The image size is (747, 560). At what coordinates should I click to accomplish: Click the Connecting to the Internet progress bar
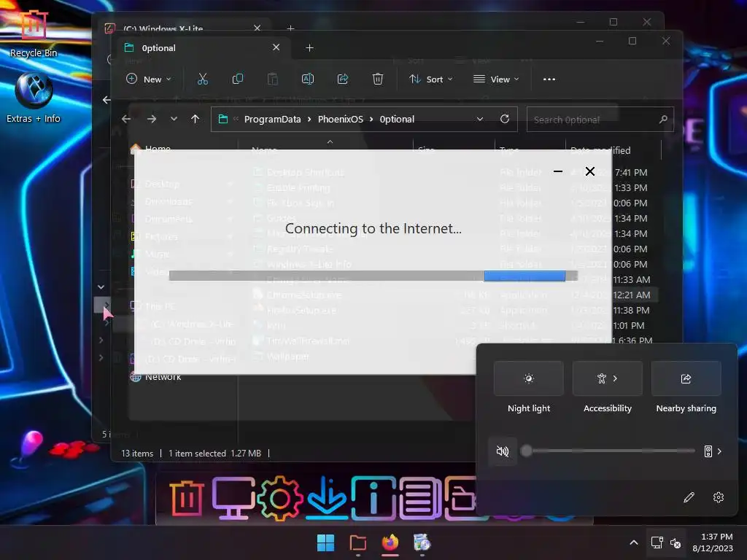pos(373,276)
